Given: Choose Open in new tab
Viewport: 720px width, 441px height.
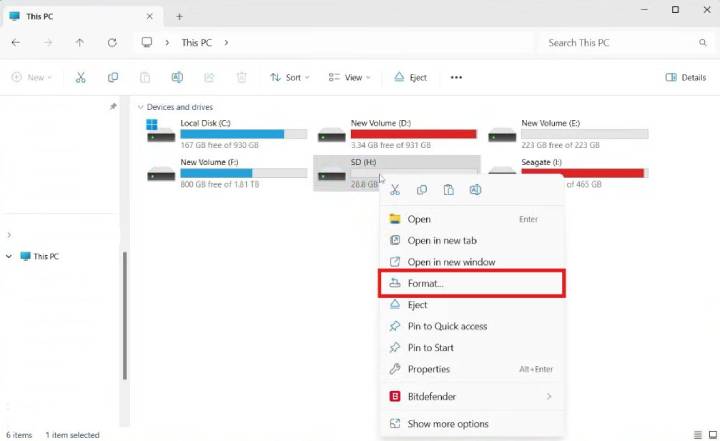Looking at the screenshot, I should coord(472,240).
